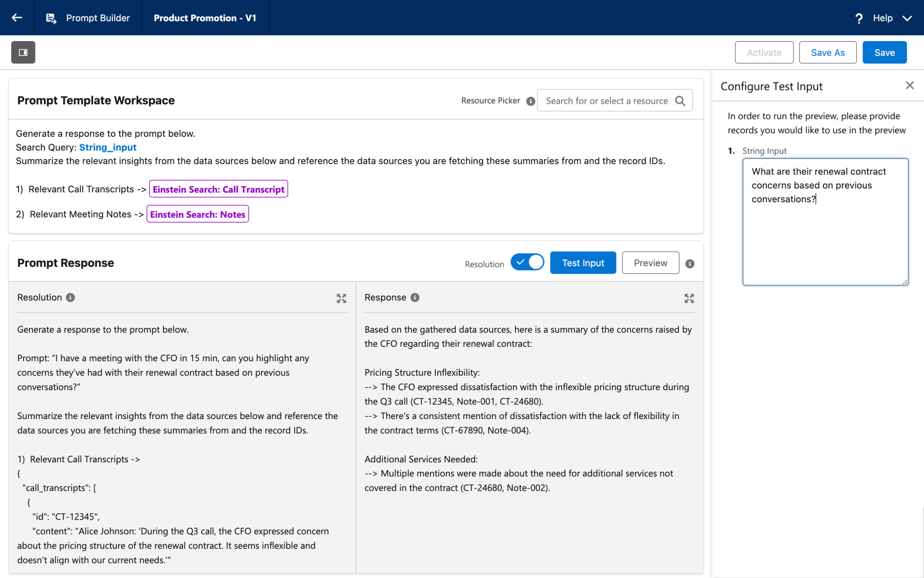
Task: Click inside the String Input text area
Action: click(825, 221)
